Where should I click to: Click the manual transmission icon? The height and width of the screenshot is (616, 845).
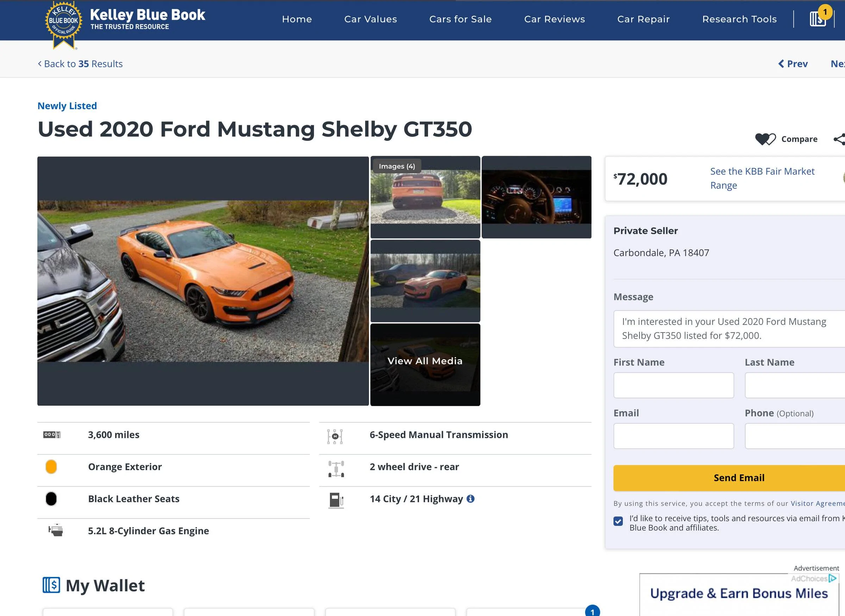pyautogui.click(x=335, y=436)
